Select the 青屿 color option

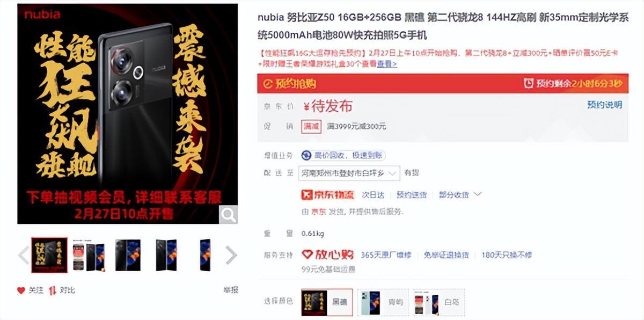pyautogui.click(x=383, y=302)
